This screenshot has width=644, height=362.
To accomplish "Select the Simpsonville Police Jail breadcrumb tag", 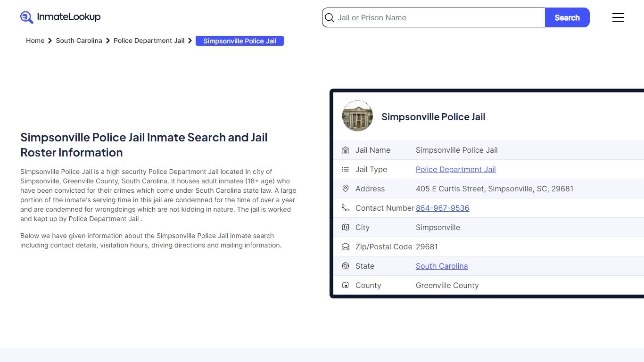I will tap(239, 41).
